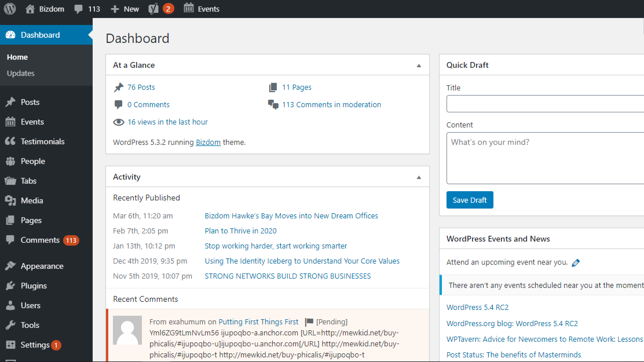This screenshot has width=644, height=362.
Task: Click the New label in admin bar
Action: [x=131, y=9]
